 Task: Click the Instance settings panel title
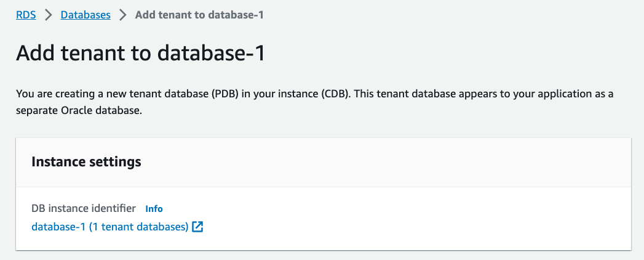tap(86, 162)
